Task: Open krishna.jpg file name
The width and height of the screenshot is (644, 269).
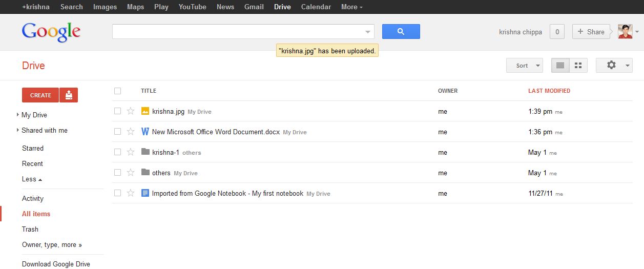Action: click(168, 111)
